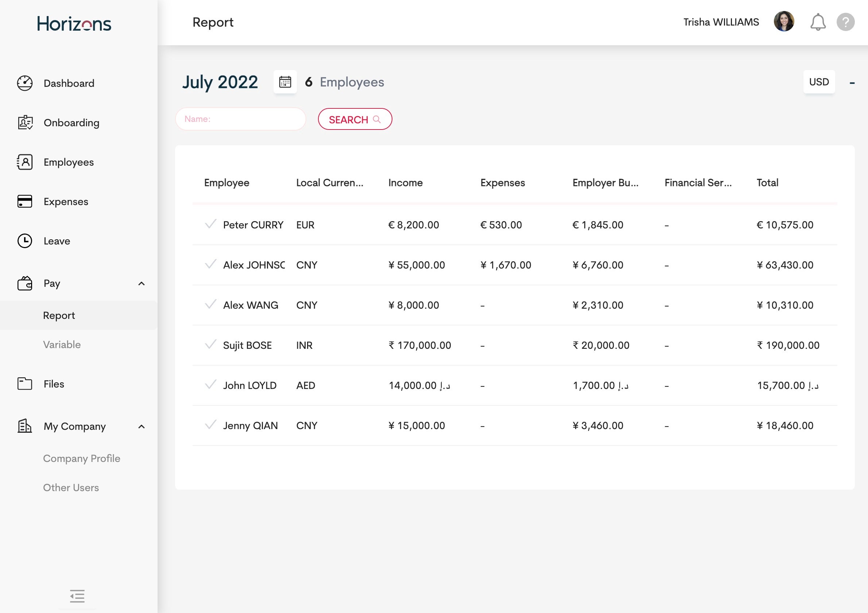Screen dimensions: 868x613
Task: Open the calendar month picker
Action: click(285, 82)
